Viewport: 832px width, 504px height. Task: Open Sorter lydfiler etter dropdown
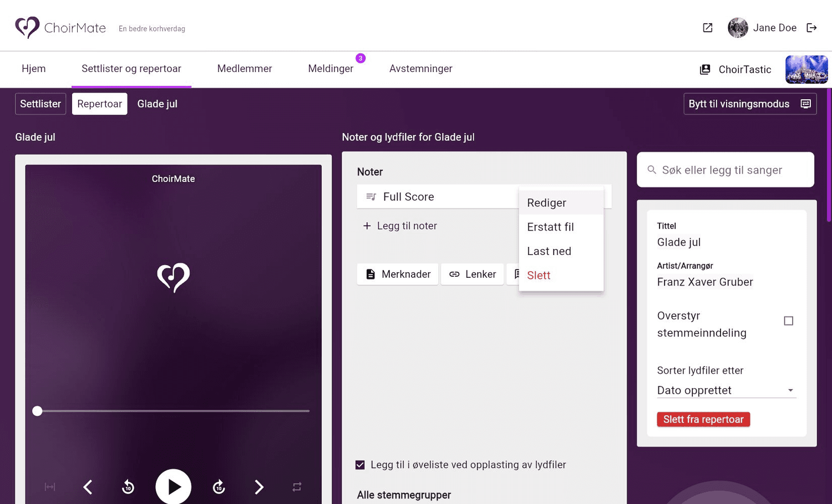[727, 390]
